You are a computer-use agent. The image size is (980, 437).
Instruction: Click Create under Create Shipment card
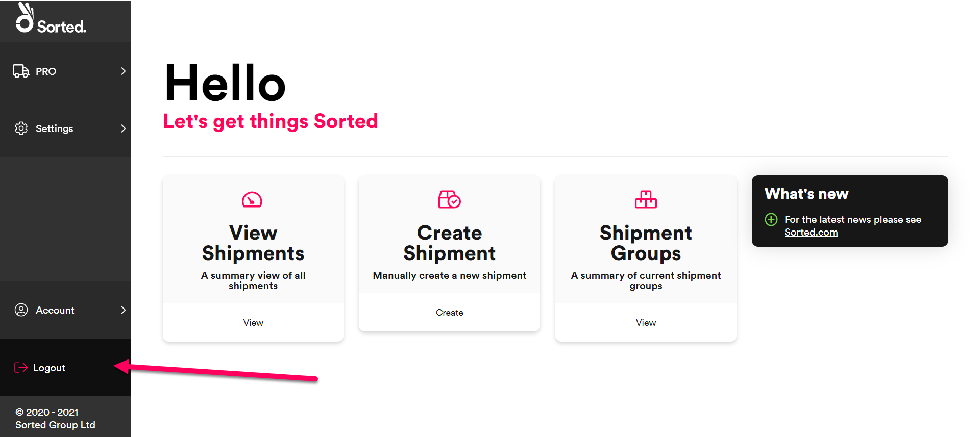(450, 313)
